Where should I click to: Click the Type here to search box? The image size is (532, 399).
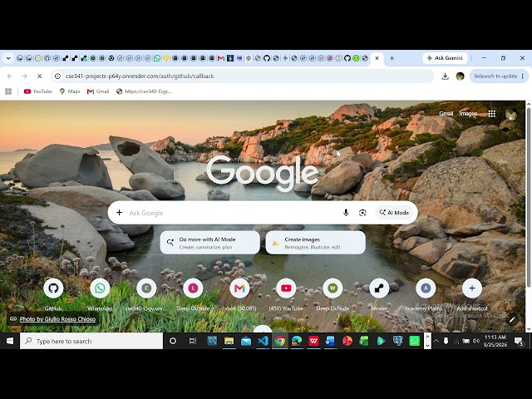[91, 341]
